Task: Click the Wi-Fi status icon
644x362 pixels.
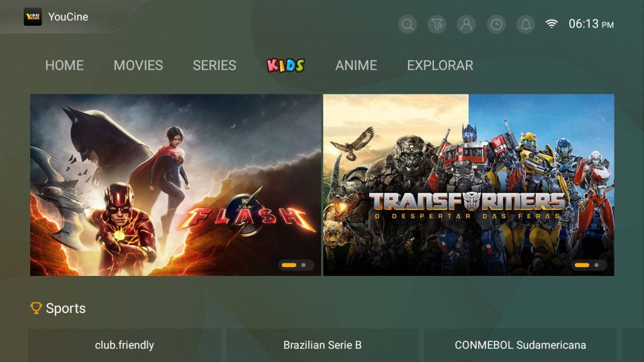Action: point(552,24)
